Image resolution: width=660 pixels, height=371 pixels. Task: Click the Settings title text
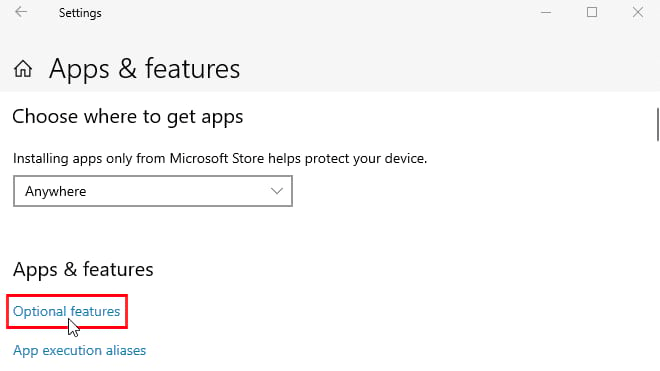(80, 13)
